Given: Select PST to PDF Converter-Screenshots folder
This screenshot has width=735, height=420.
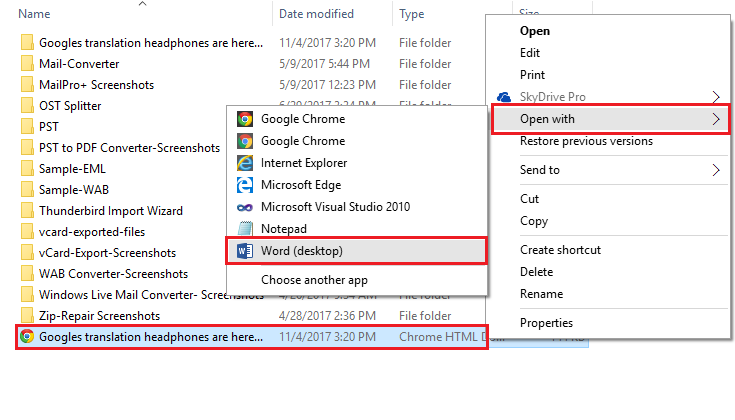Looking at the screenshot, I should [129, 148].
